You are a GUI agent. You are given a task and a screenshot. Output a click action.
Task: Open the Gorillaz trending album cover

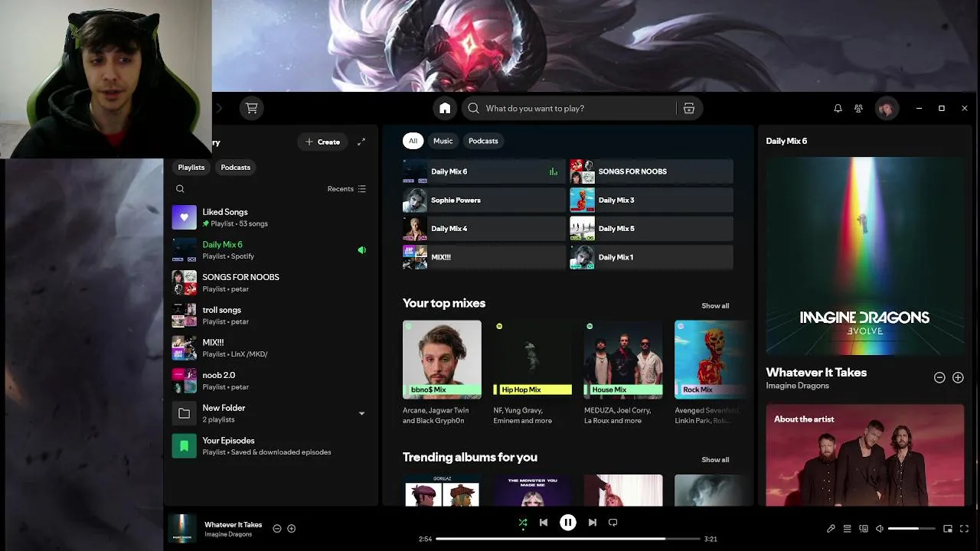[442, 491]
